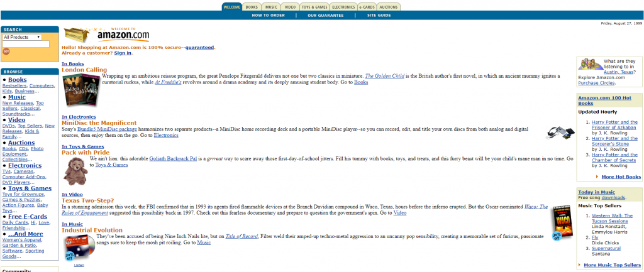Browse the Video category in sidebar
The width and height of the screenshot is (644, 272).
pyautogui.click(x=17, y=120)
